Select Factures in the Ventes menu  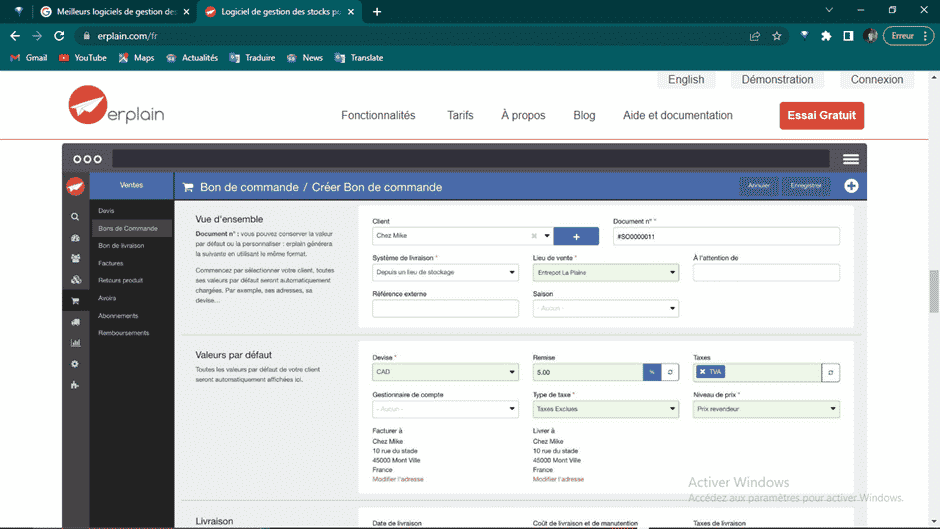click(x=111, y=263)
